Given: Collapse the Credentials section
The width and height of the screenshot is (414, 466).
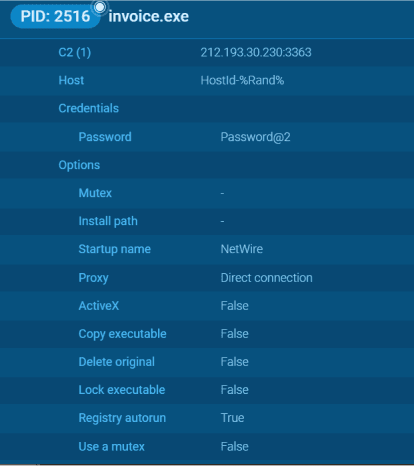Looking at the screenshot, I should [89, 108].
